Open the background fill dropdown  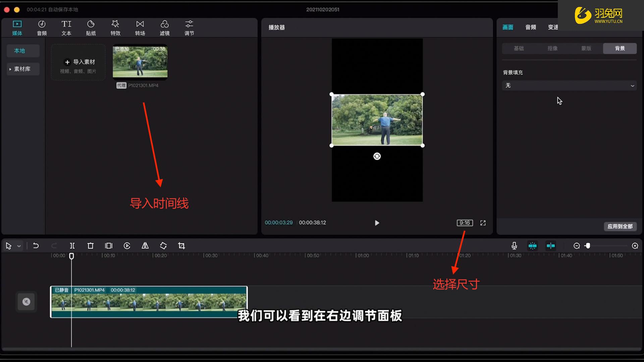pyautogui.click(x=569, y=86)
